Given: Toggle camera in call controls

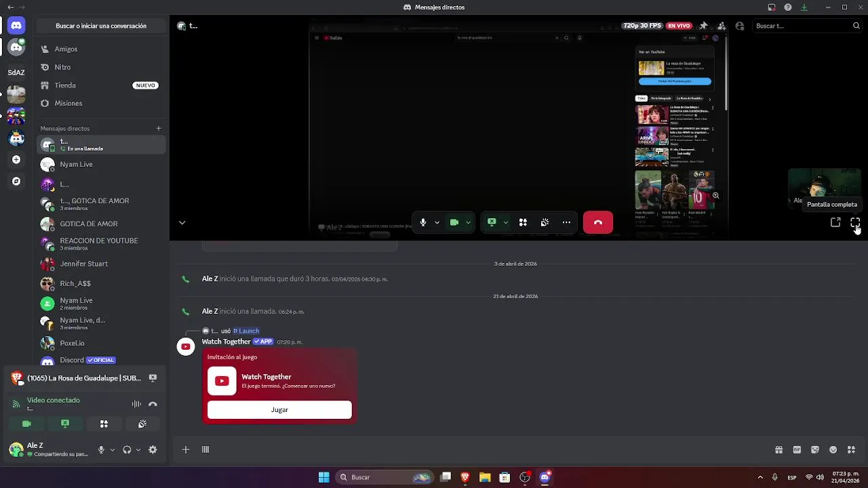Looking at the screenshot, I should pyautogui.click(x=454, y=222).
